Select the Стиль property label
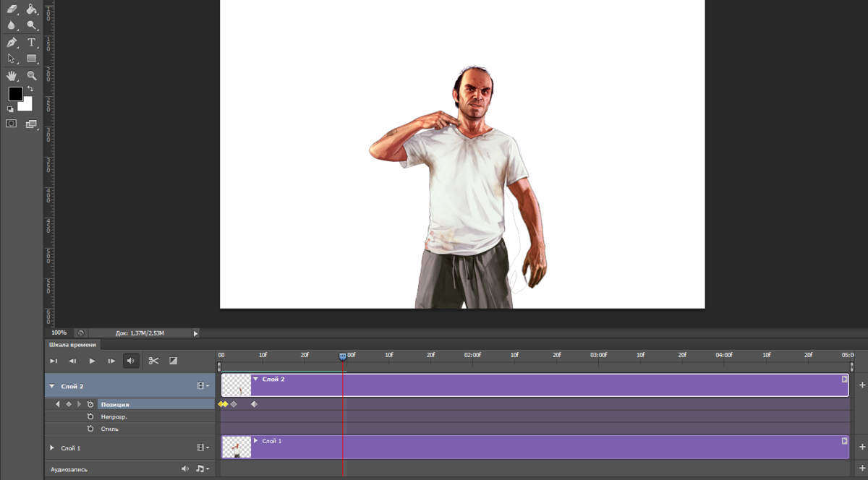868x480 pixels. coord(110,429)
